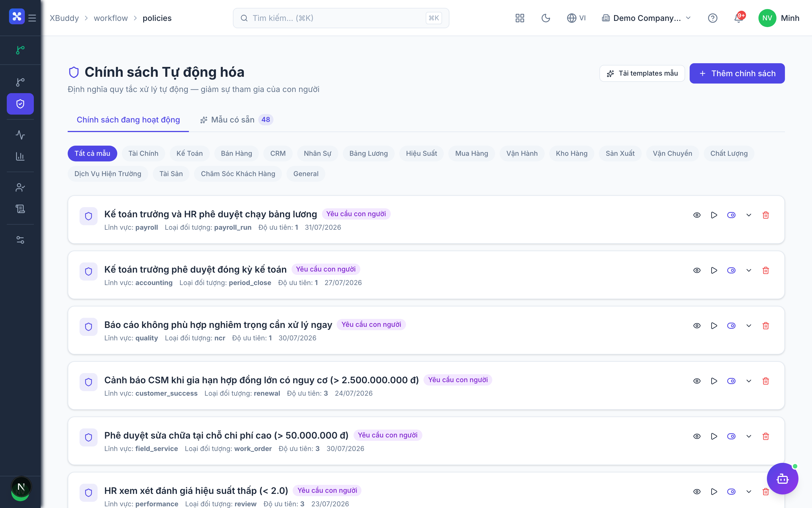Focus the Tìm kiếm search field
Image resolution: width=812 pixels, height=508 pixels.
click(341, 18)
